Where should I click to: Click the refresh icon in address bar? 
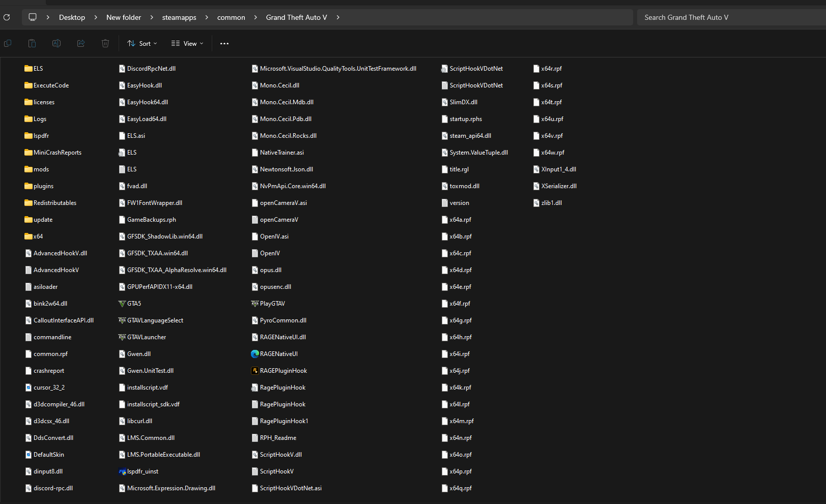(x=7, y=17)
